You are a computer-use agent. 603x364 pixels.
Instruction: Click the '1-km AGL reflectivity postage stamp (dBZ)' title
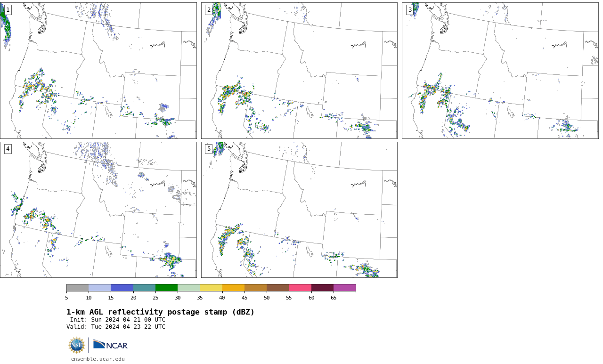(160, 312)
